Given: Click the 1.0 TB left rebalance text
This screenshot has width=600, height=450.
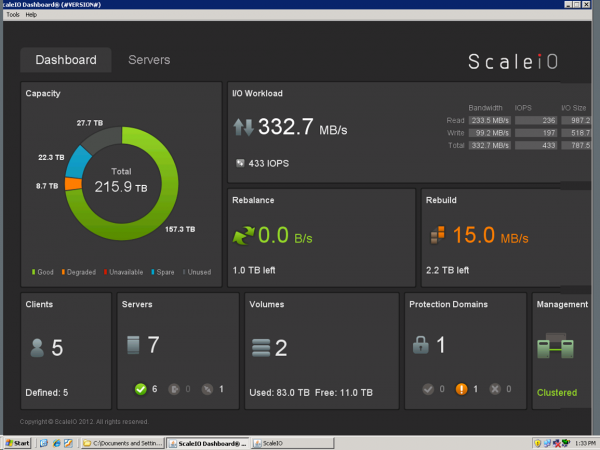Looking at the screenshot, I should (254, 270).
